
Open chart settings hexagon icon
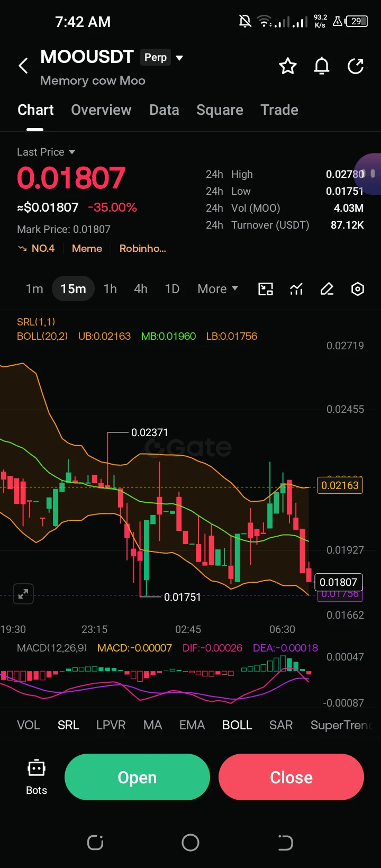358,289
